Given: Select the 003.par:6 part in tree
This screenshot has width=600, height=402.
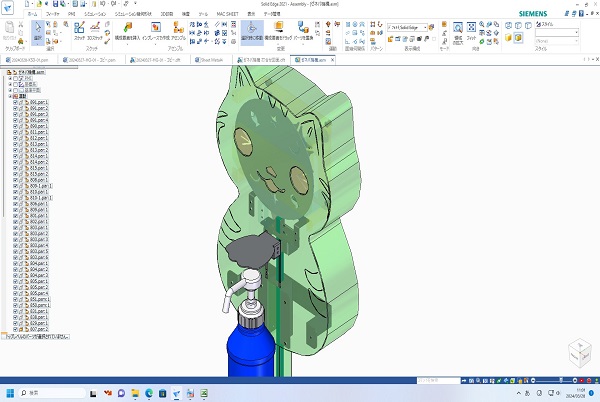Looking at the screenshot, I should point(39,257).
